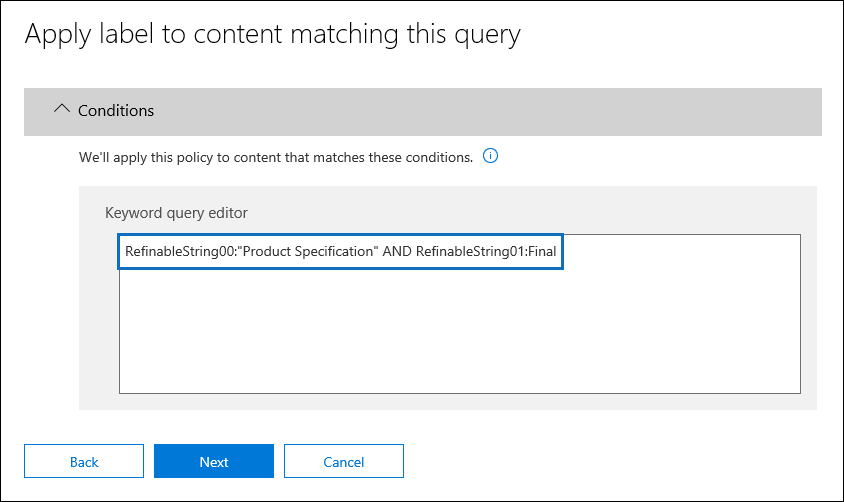Click the info icon beside conditions description
Viewport: 844px width, 502px height.
(490, 156)
